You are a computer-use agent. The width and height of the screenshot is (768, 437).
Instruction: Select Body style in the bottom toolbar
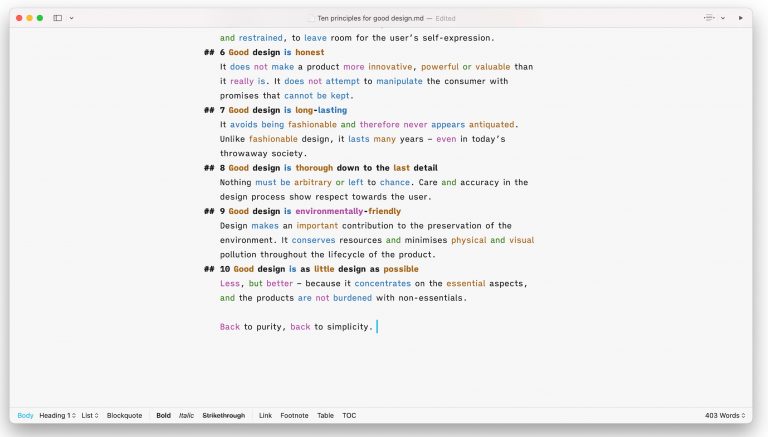[25, 415]
